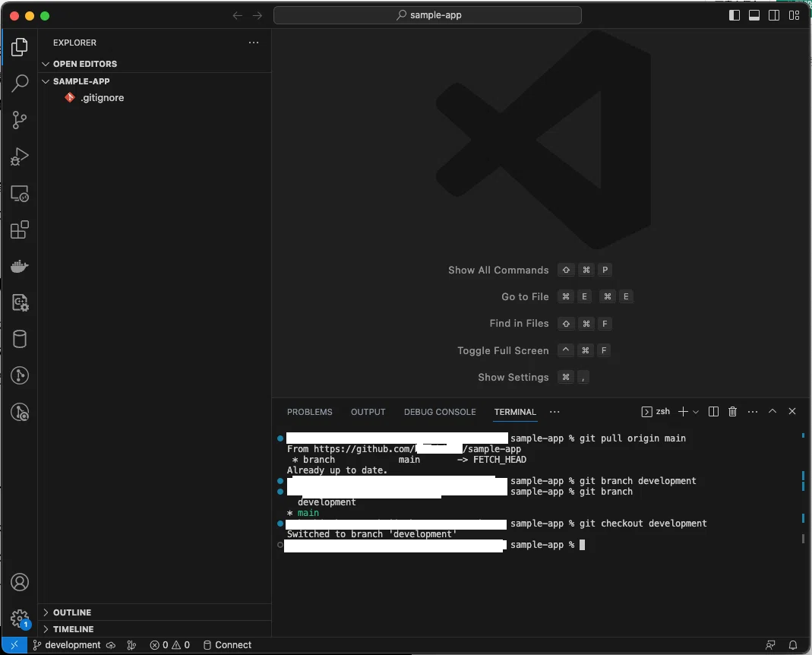Open the Extensions view
This screenshot has width=812, height=655.
(x=20, y=230)
